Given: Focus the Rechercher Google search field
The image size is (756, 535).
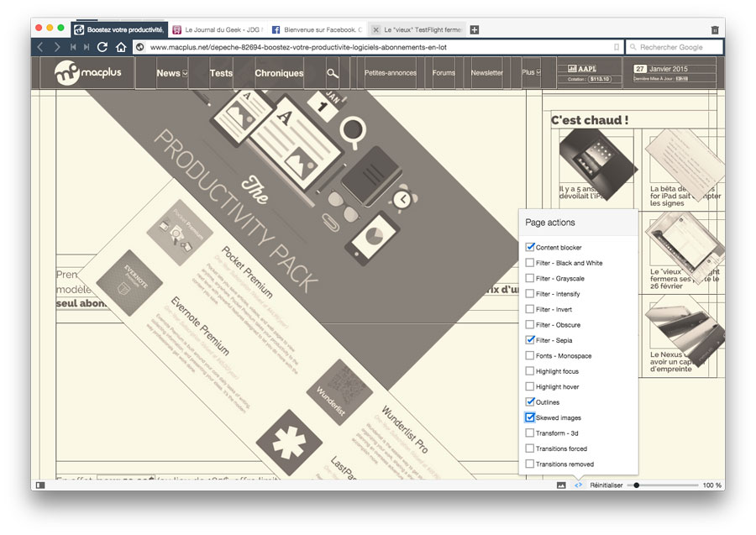Looking at the screenshot, I should click(674, 47).
